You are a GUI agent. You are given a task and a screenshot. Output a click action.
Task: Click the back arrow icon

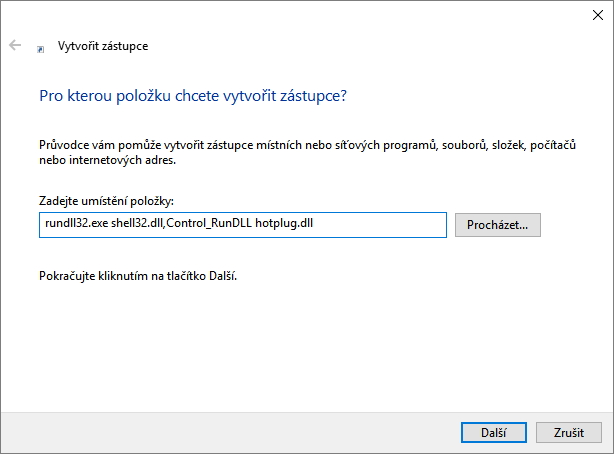click(x=15, y=46)
